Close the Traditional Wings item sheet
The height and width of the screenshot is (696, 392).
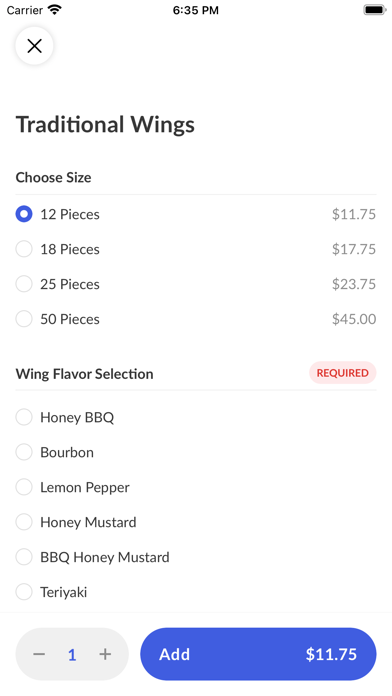34,46
